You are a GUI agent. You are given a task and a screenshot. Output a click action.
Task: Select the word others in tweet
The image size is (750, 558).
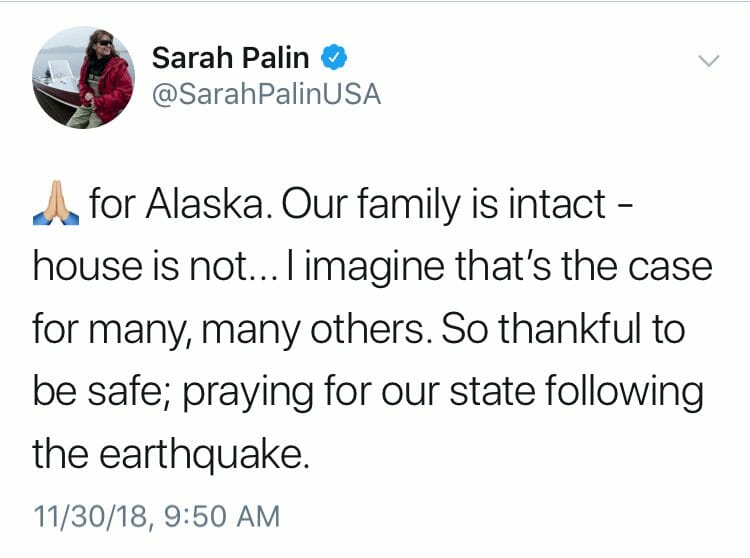[x=367, y=329]
